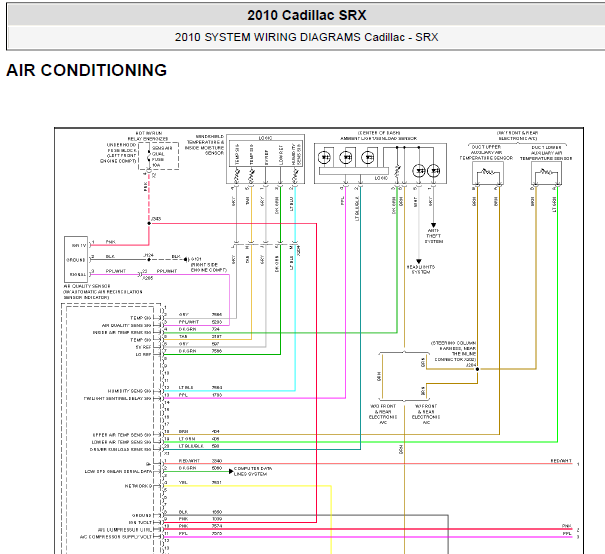This screenshot has width=605, height=554.
Task: Click the "DUCT LOWER AUXILIARY AIR TEMPERATURE SENSOR" label
Action: [546, 153]
